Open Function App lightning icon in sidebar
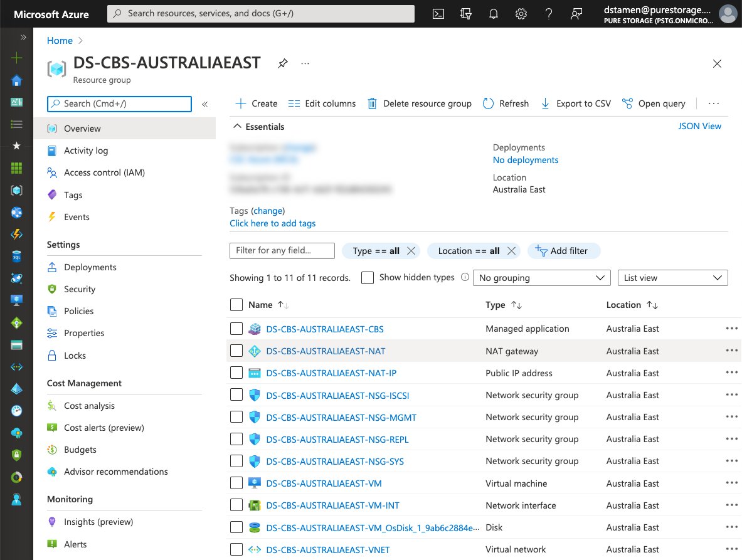The height and width of the screenshot is (560, 742). click(x=16, y=234)
